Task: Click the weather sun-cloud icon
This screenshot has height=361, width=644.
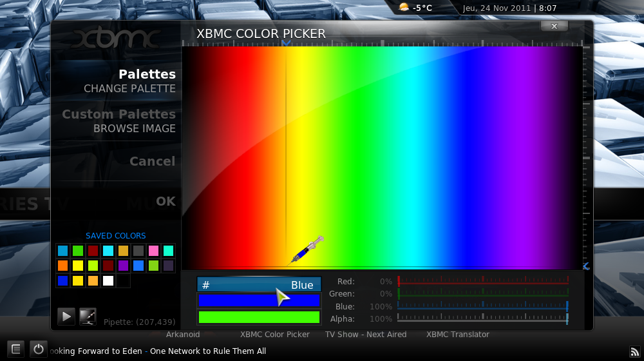Action: pyautogui.click(x=404, y=7)
